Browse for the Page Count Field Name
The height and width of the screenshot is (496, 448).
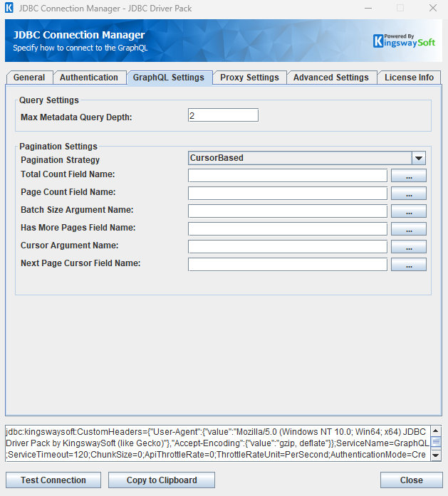[x=409, y=194]
